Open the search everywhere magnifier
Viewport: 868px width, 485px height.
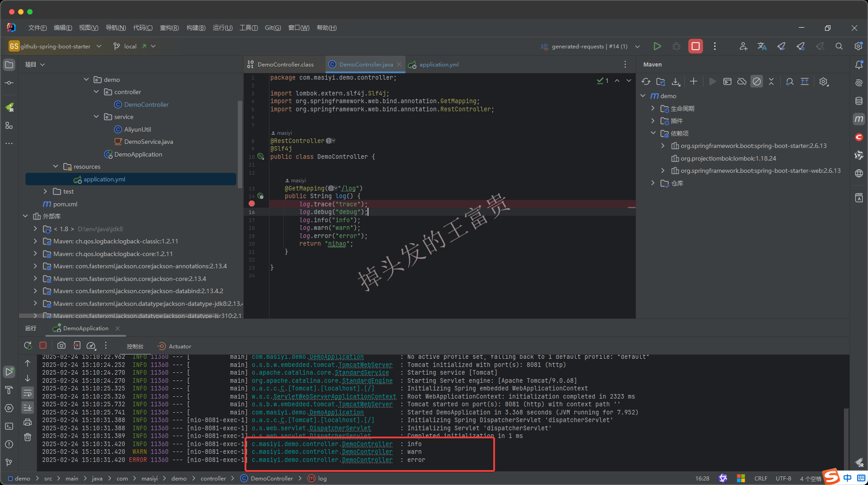pyautogui.click(x=839, y=46)
